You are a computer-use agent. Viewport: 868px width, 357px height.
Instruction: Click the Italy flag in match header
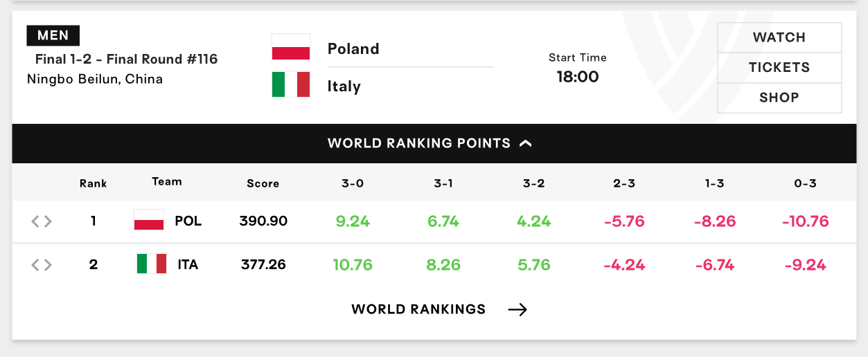pos(291,84)
